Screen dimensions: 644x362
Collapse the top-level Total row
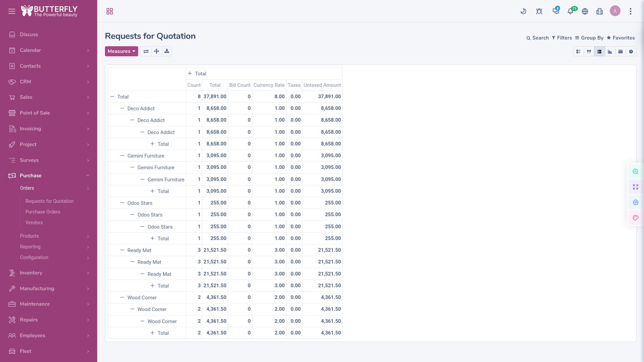click(147, 97)
